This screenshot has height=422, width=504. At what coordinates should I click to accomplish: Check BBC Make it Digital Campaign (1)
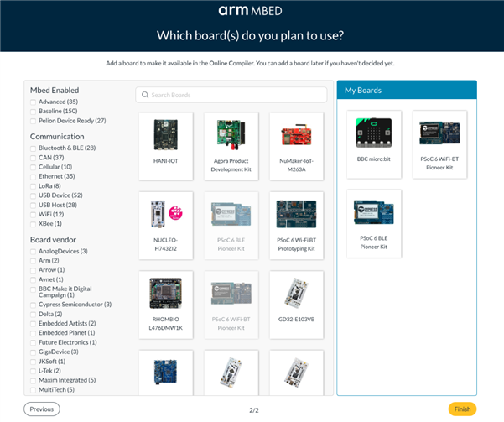(33, 289)
